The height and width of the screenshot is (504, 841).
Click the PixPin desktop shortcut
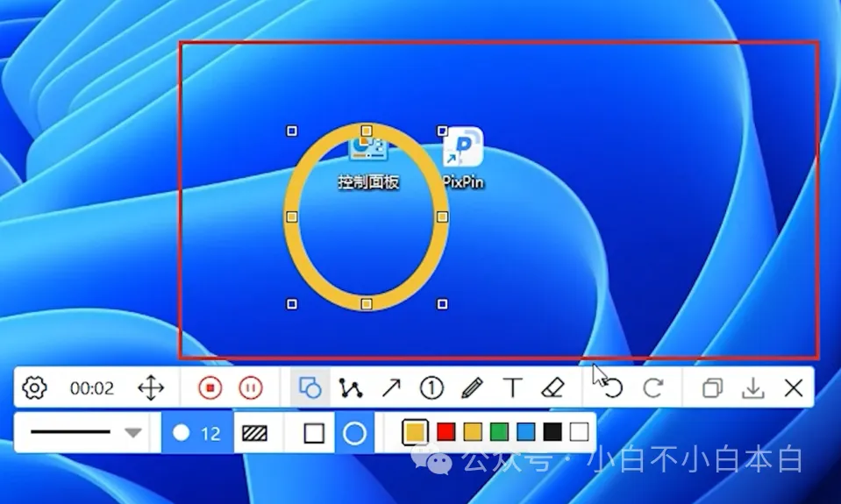pyautogui.click(x=463, y=158)
